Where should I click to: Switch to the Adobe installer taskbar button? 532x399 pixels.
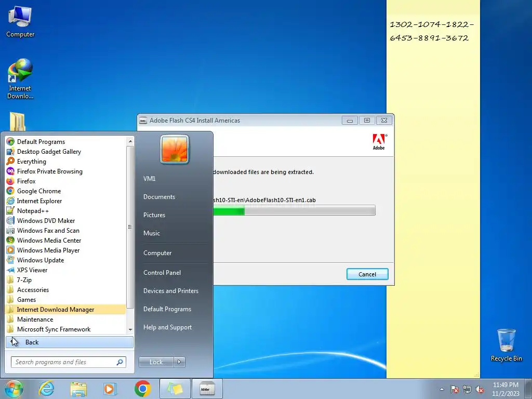click(x=207, y=389)
